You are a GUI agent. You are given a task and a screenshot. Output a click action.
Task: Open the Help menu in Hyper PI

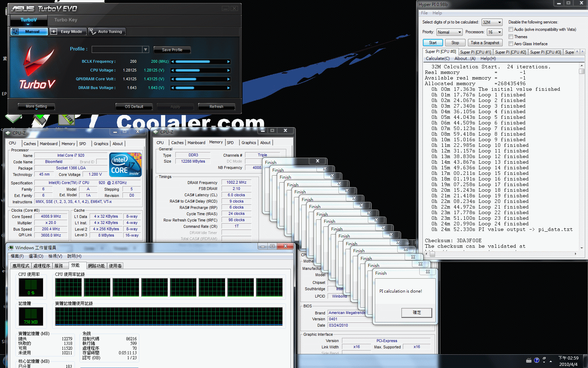click(x=437, y=13)
